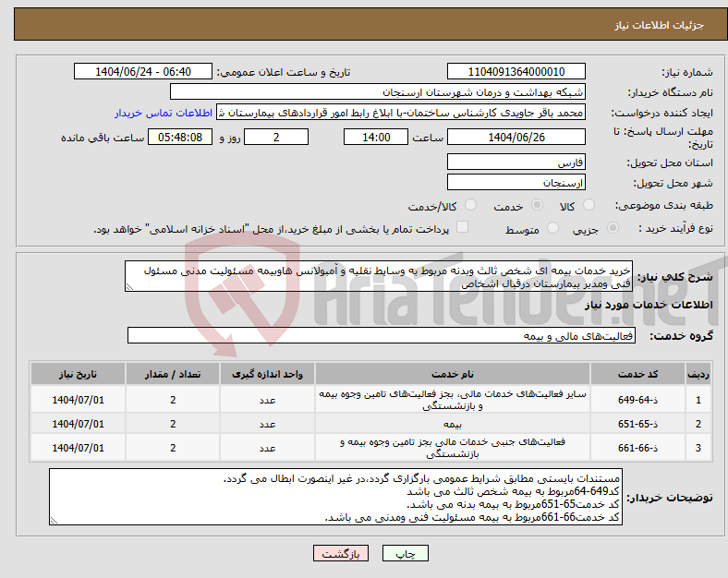
Task: Click unit عدد in row 1
Action: pos(267,401)
